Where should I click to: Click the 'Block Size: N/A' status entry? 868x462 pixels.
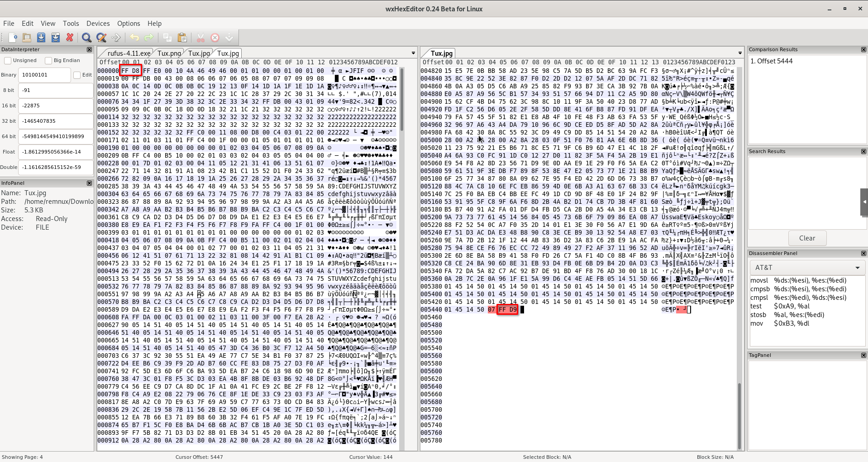coord(715,457)
